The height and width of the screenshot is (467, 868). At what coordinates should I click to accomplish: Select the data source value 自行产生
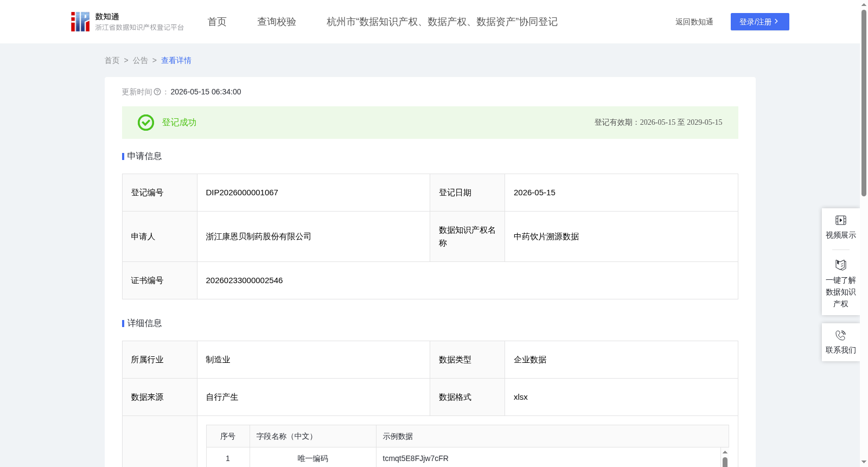tap(222, 397)
